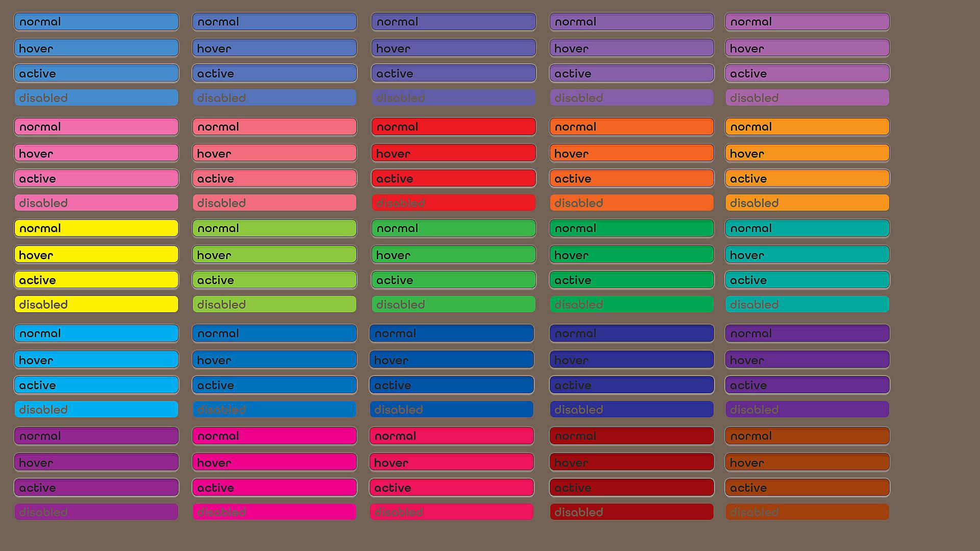Click the yellow 'normal' button
Viewport: 980px width, 551px height.
96,228
